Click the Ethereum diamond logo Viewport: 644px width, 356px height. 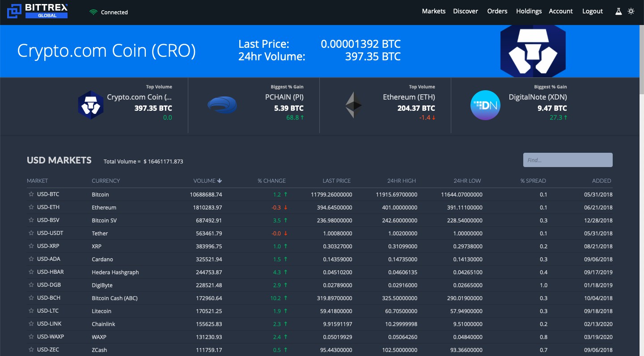click(x=354, y=105)
